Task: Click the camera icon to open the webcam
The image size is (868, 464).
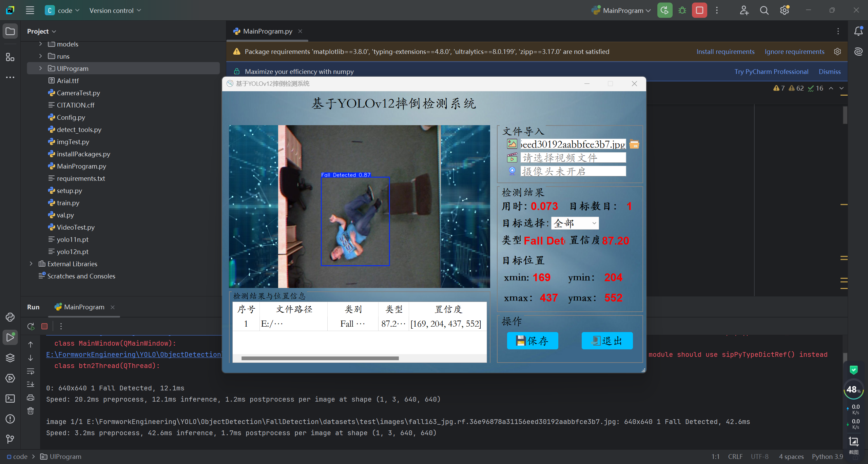Action: pyautogui.click(x=512, y=171)
